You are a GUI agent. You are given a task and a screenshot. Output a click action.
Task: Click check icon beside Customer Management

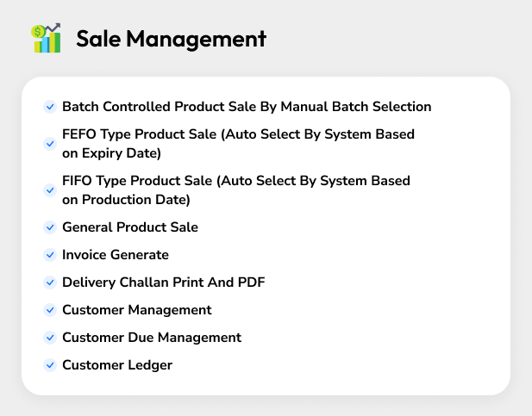point(50,310)
